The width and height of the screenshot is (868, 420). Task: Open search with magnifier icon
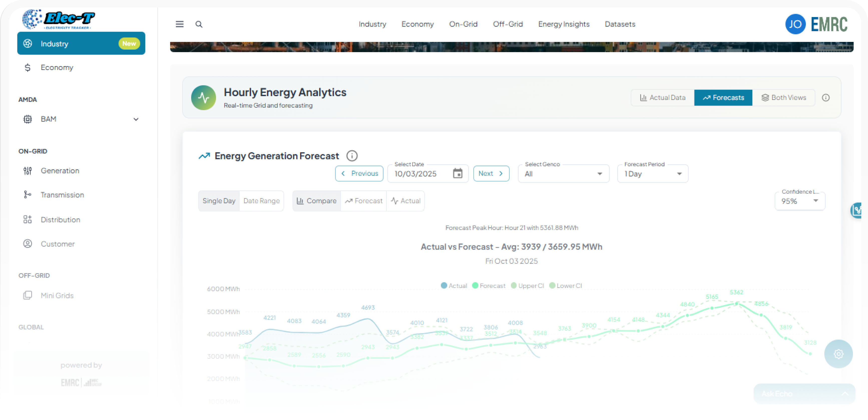tap(199, 24)
